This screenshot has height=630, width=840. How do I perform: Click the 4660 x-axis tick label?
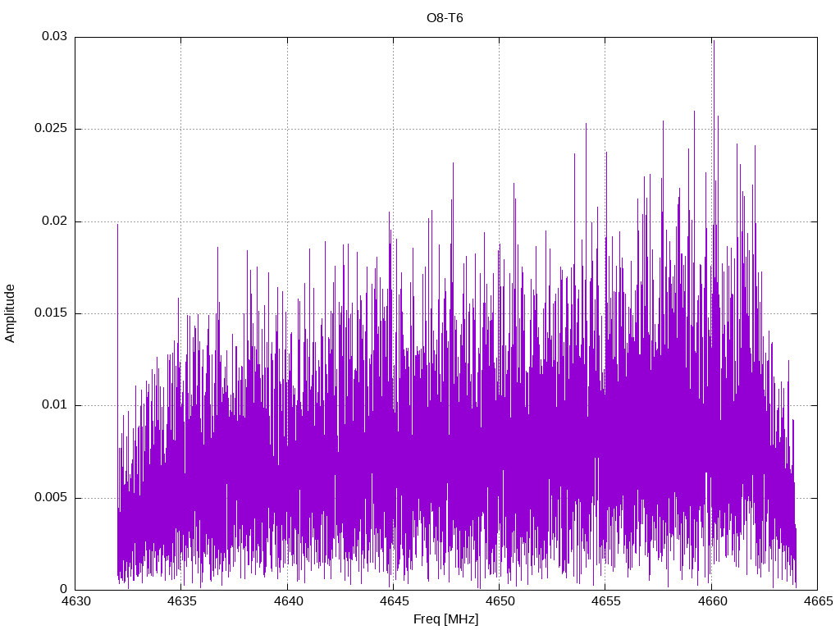click(x=712, y=601)
